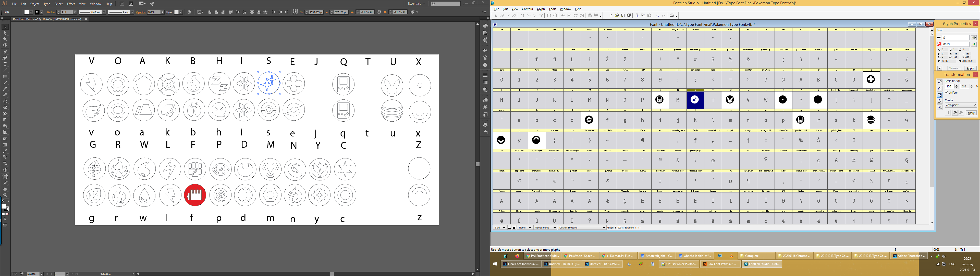
Task: Click the Style swatch in Illustrator control bar
Action: tap(176, 12)
